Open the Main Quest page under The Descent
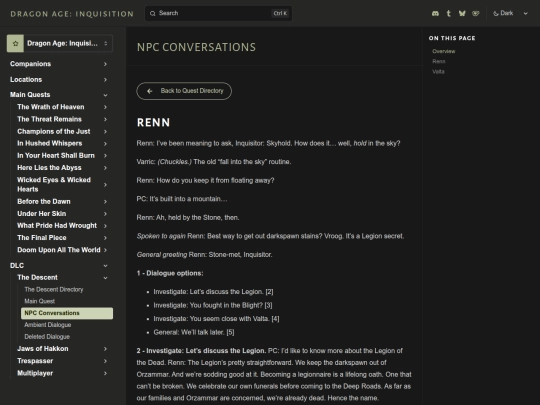Image resolution: width=540 pixels, height=405 pixels. [40, 301]
